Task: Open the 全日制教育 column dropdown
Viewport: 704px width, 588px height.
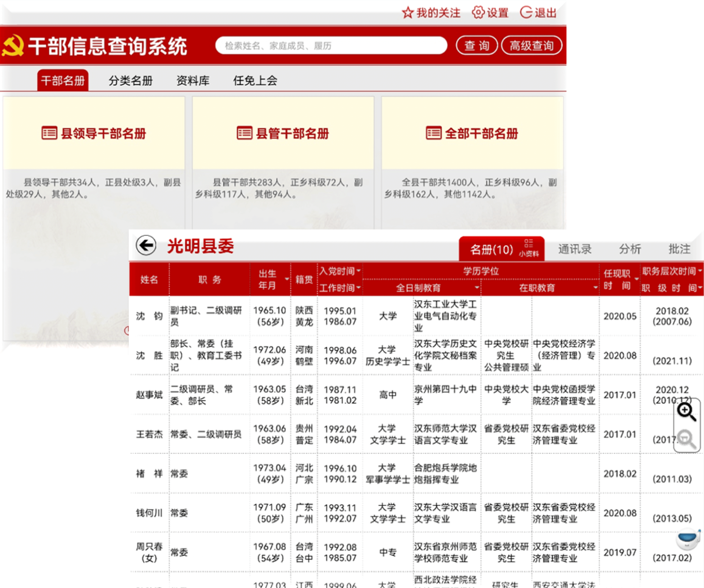Action: pos(477,288)
